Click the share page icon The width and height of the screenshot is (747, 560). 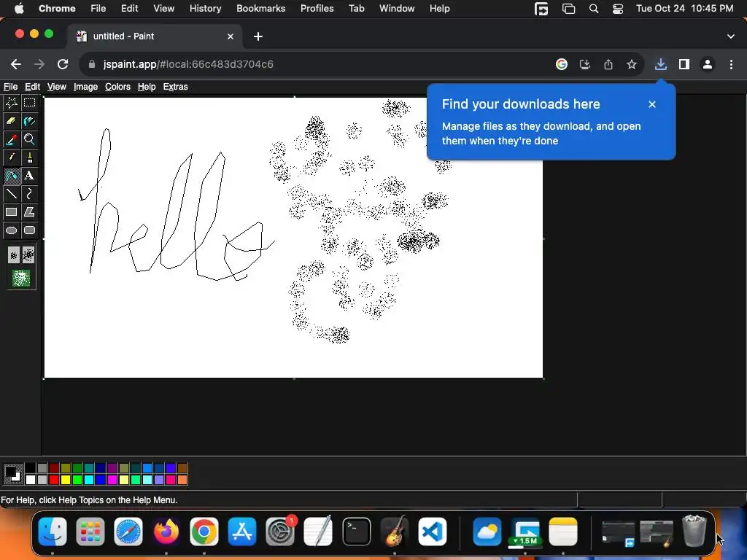(x=608, y=64)
